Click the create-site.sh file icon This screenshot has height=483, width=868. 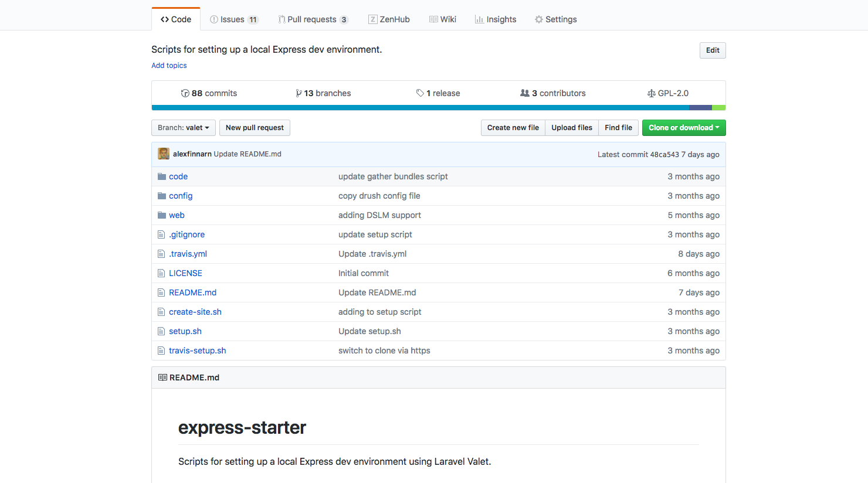161,312
